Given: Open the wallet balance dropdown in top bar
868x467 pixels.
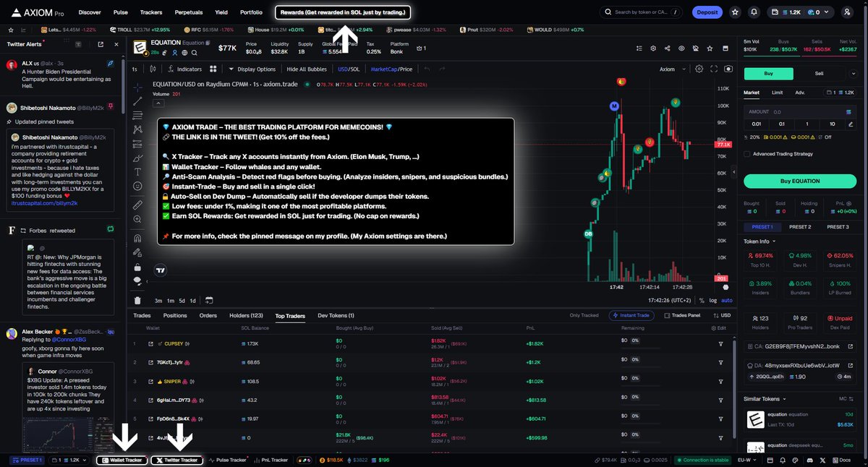Looking at the screenshot, I should [x=801, y=12].
